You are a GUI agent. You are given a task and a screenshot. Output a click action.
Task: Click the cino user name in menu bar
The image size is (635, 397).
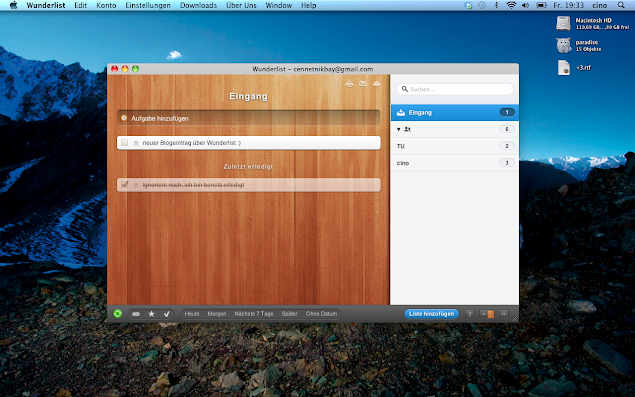pos(599,5)
